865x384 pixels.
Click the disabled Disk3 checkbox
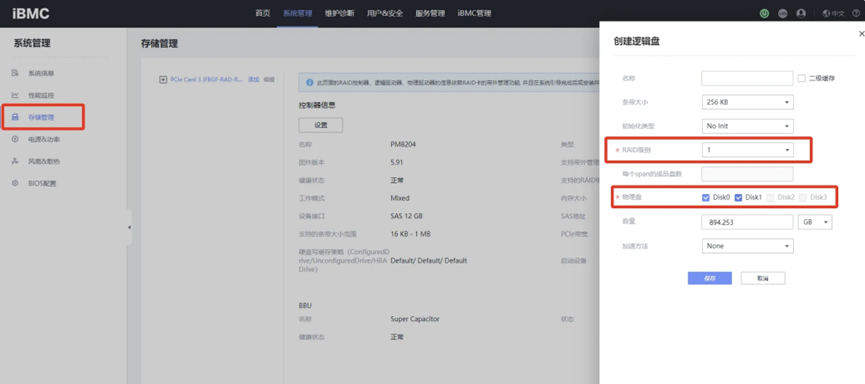click(803, 197)
